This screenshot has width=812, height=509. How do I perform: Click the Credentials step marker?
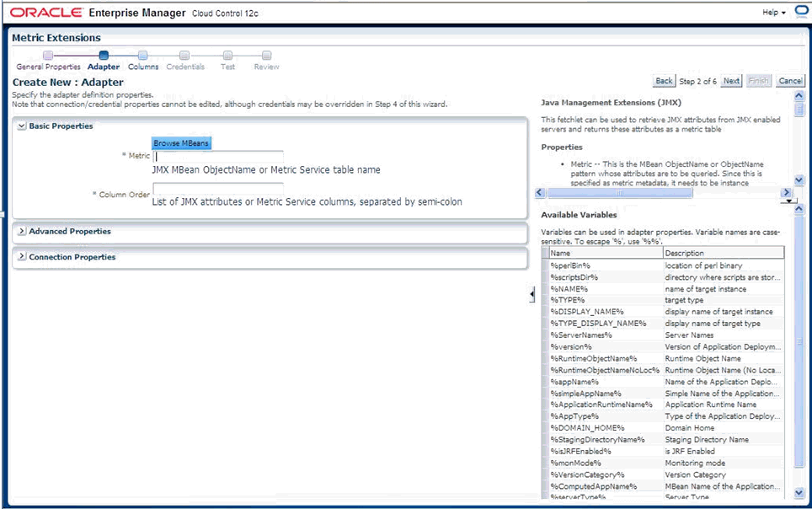tap(184, 55)
